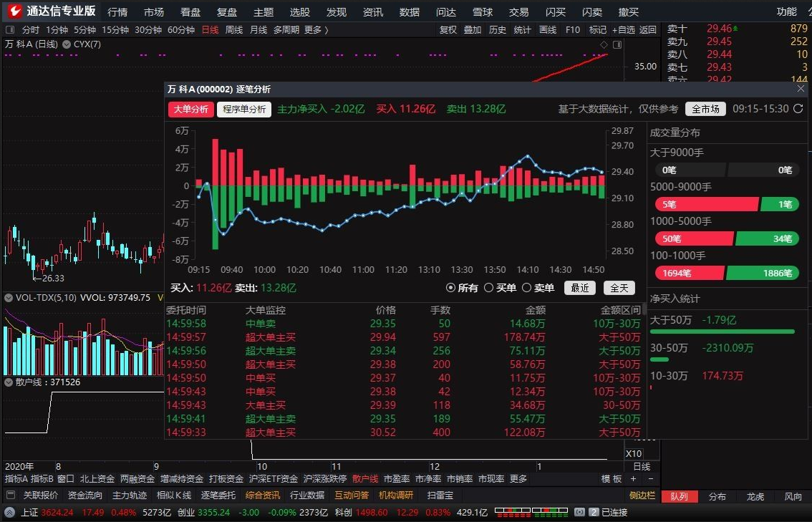Click the number 2 badge before 已连接
The image size is (812, 522).
click(594, 512)
